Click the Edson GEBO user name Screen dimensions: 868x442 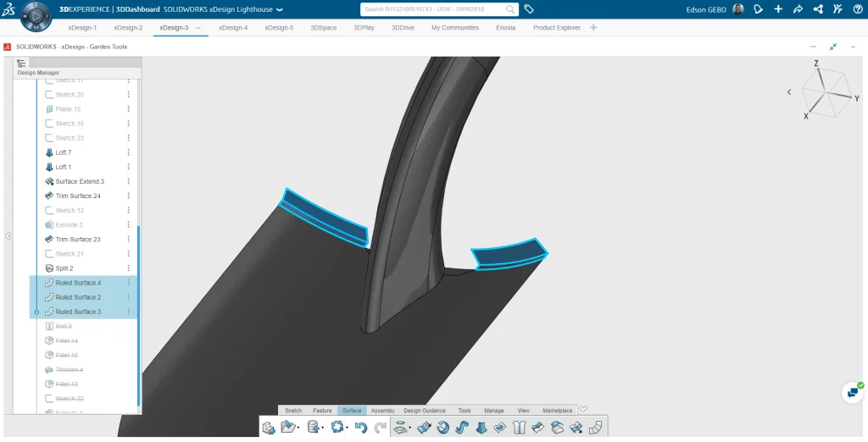pyautogui.click(x=706, y=9)
